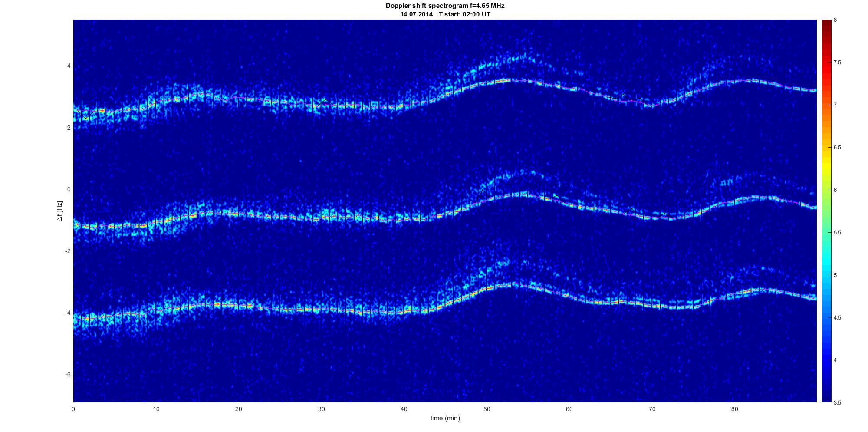Image resolution: width=868 pixels, height=432 pixels.
Task: Click y-axis tick label '-2'
Action: (x=68, y=251)
